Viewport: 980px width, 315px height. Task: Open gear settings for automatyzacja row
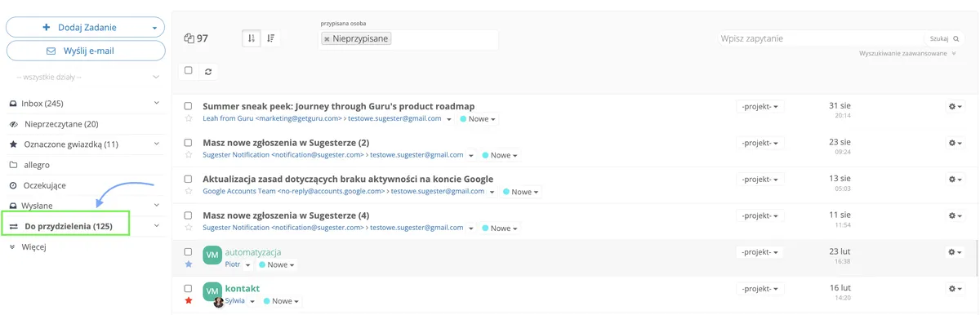[x=955, y=252]
